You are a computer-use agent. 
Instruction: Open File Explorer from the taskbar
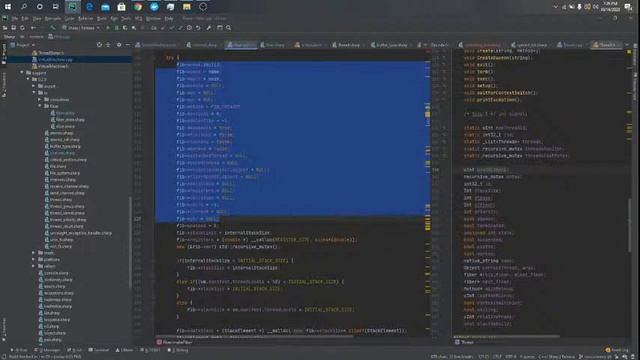187,7
